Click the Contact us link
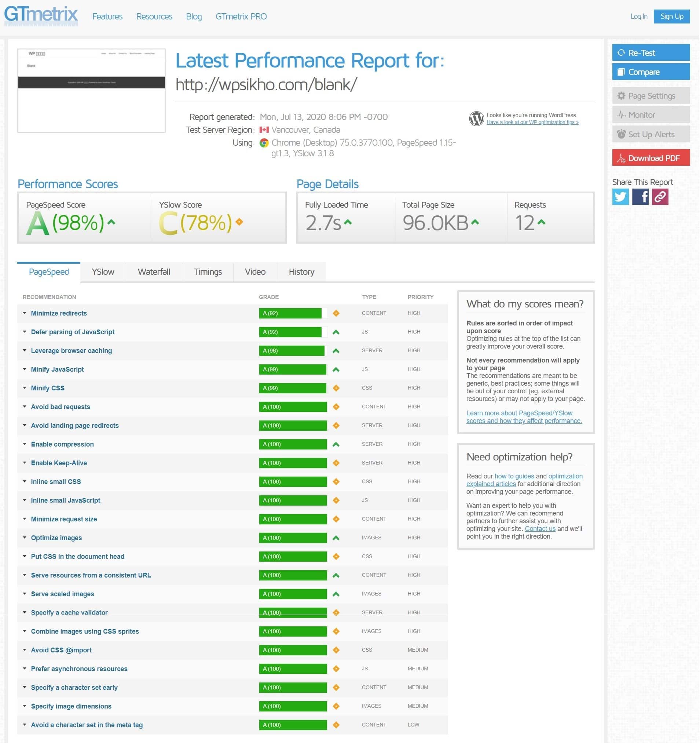 (x=540, y=529)
